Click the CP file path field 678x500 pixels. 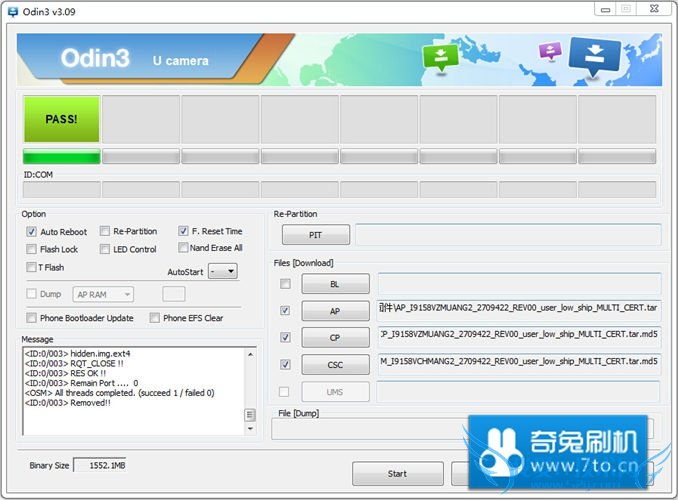519,335
